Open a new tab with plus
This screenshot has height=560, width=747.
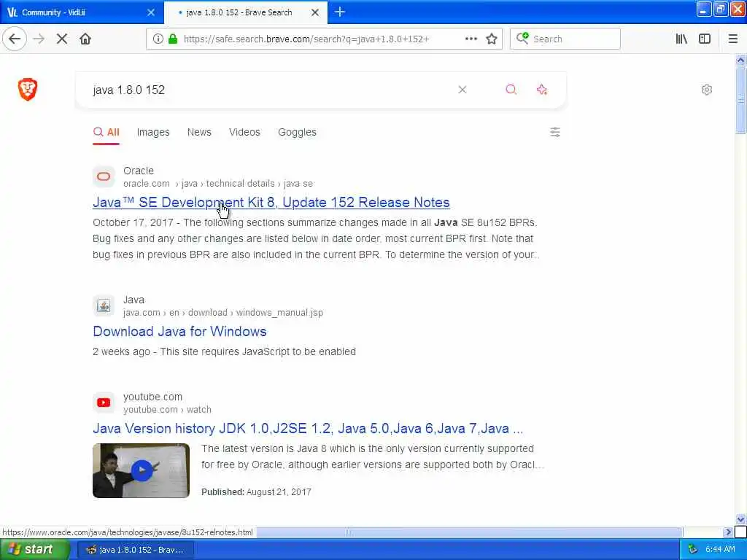[x=340, y=12]
